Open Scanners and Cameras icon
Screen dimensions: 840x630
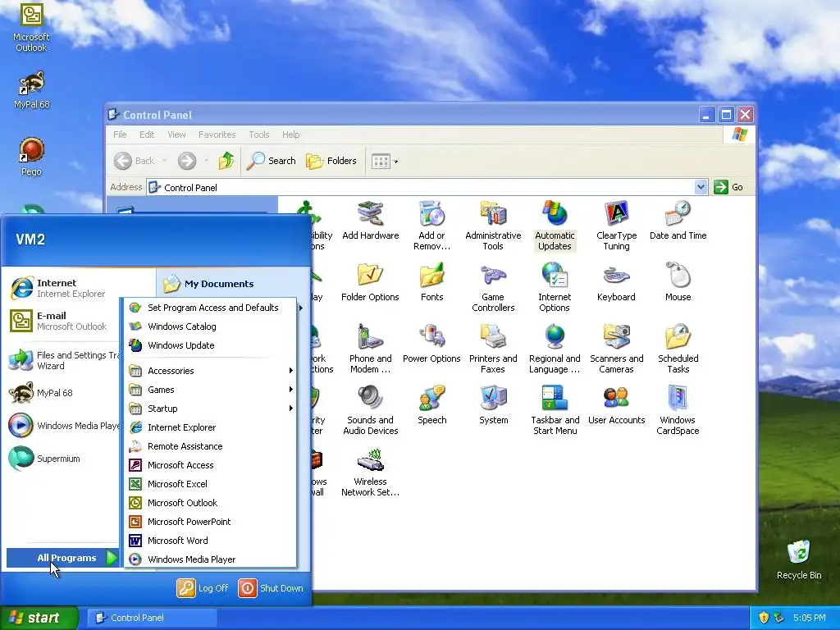coord(616,349)
